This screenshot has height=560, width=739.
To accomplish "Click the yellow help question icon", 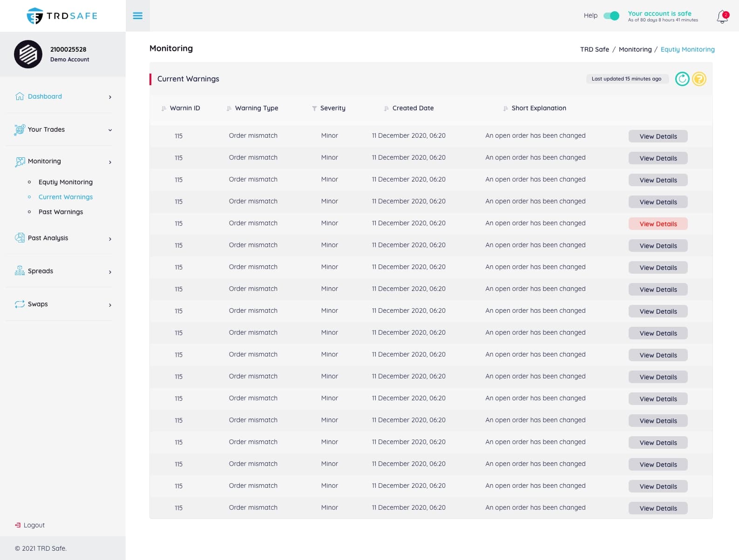I will (699, 79).
